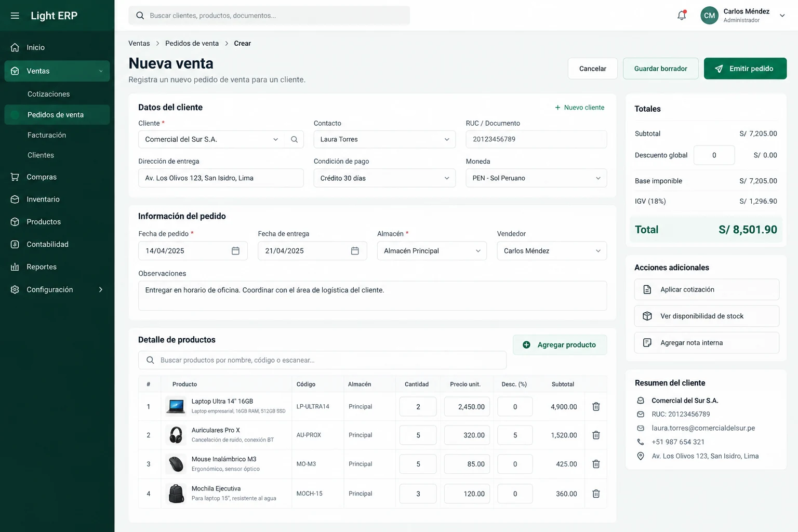The height and width of the screenshot is (532, 798).
Task: Click Agregar nota interna button
Action: coord(707,343)
